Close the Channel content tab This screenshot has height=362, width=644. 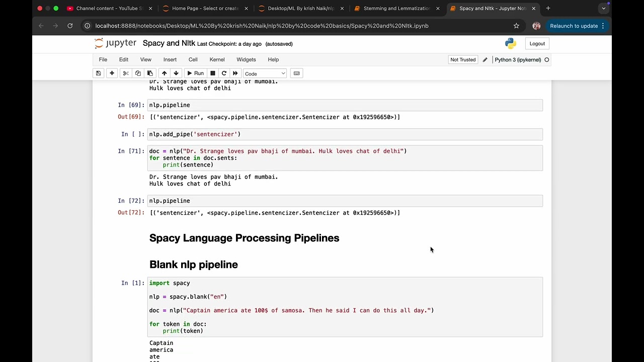tap(150, 8)
